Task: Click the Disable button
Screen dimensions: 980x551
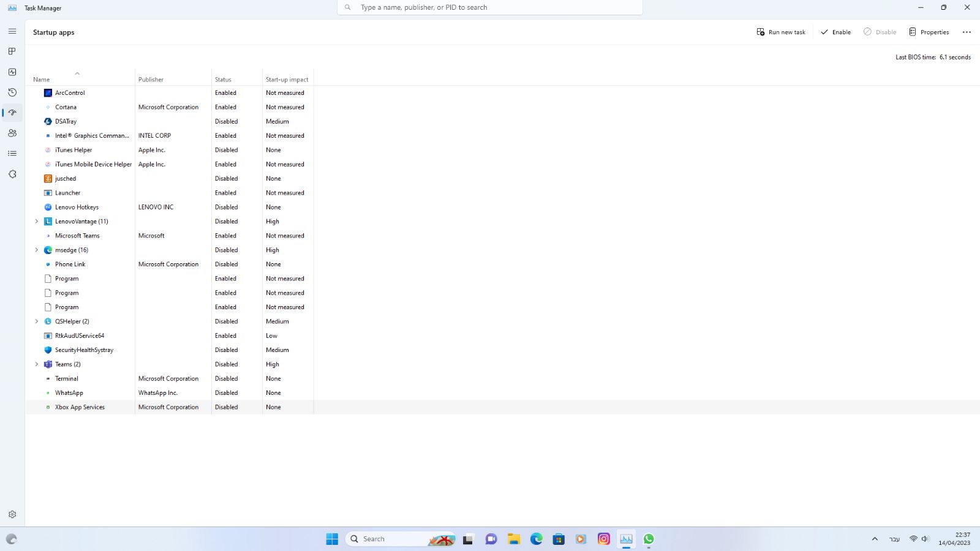Action: click(880, 32)
